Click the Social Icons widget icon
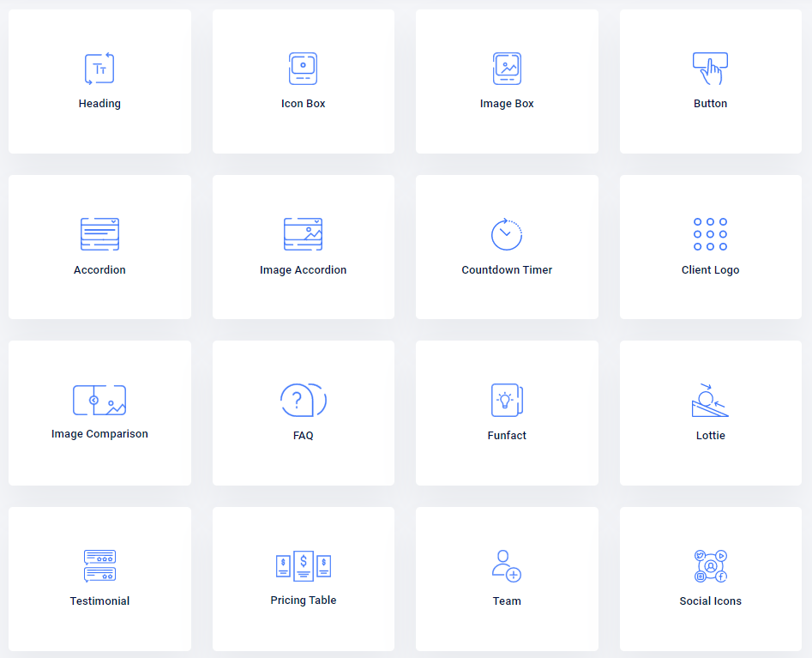Viewport: 812px width, 658px height. (x=711, y=565)
